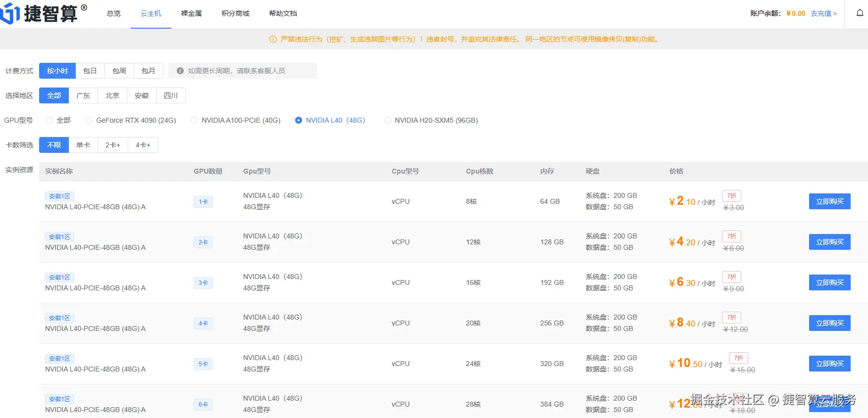Click the GPU数量 column header
The height and width of the screenshot is (418, 868).
tap(208, 171)
